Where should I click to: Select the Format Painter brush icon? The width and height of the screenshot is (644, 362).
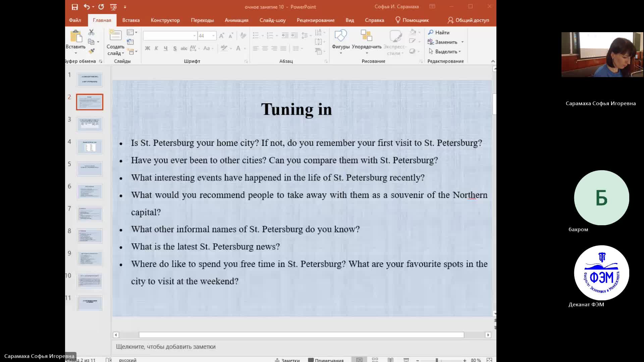coord(91,51)
